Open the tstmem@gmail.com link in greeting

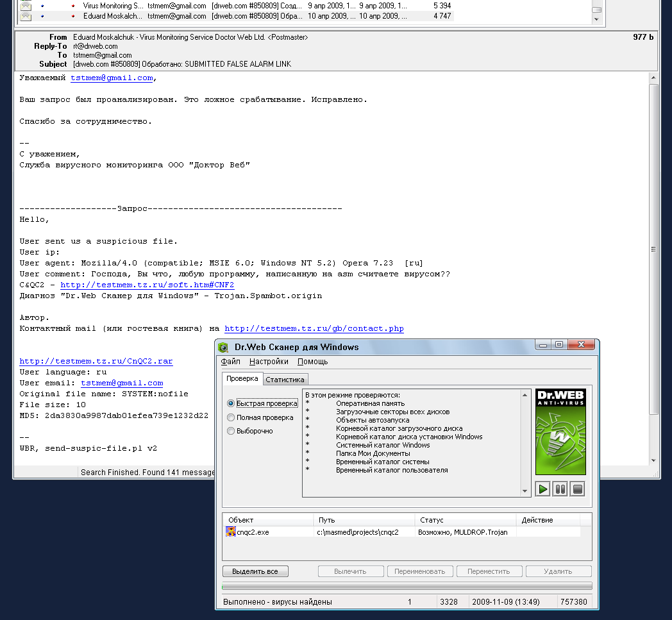pos(112,78)
